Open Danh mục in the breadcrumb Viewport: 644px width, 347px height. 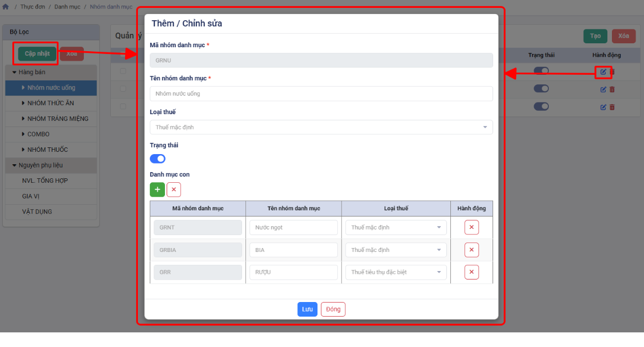(x=67, y=7)
